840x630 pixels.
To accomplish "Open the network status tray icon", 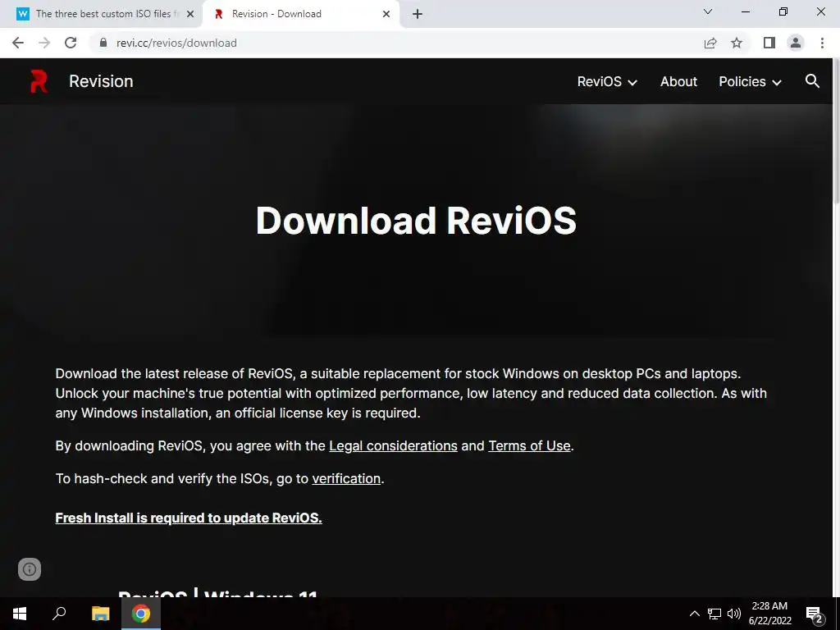I will 714,614.
